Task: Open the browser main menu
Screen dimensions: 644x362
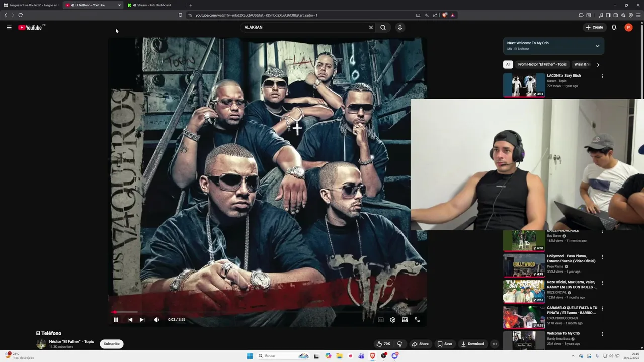Action: point(639,15)
